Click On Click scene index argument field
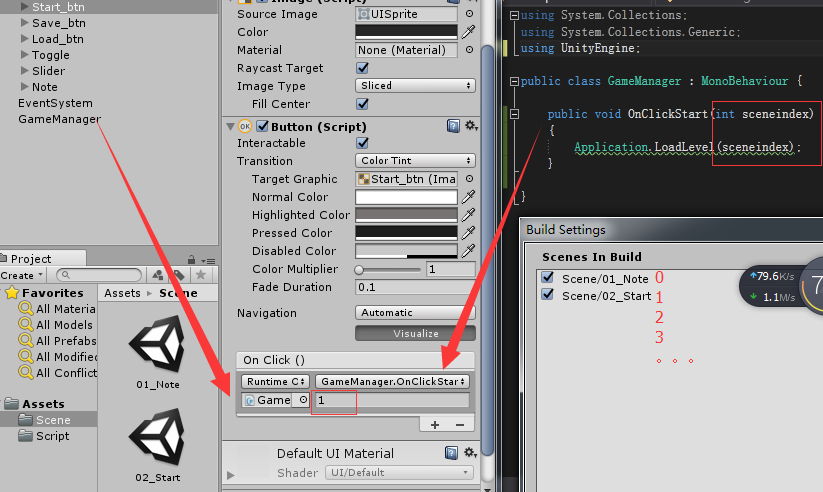Viewport: 823px width, 492px height. (391, 400)
